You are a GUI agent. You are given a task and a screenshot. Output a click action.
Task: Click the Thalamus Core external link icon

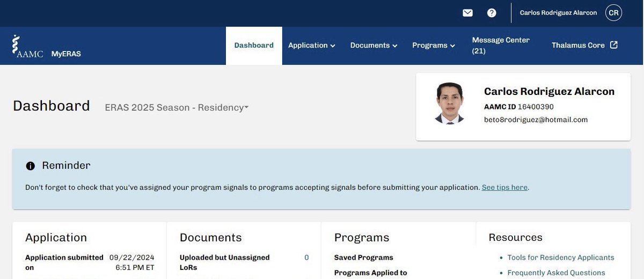point(614,45)
